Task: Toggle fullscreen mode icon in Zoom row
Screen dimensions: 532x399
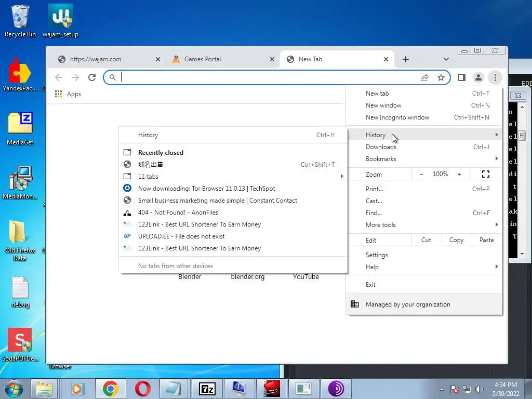Action: [x=486, y=174]
